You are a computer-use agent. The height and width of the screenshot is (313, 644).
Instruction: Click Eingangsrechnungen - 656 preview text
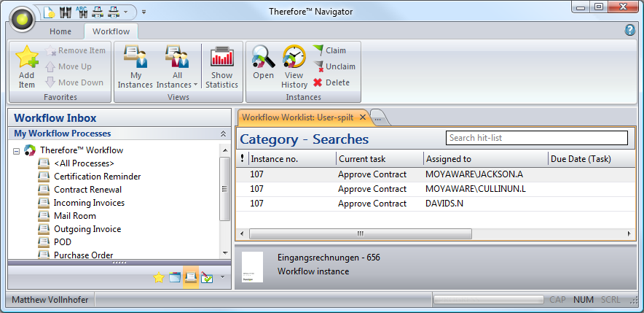click(x=329, y=258)
